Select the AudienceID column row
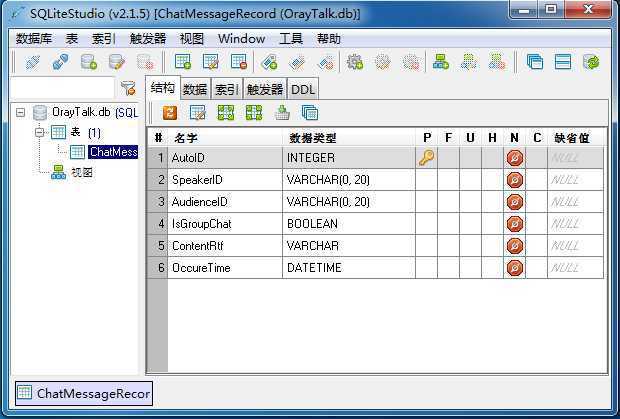The width and height of the screenshot is (620, 419). click(375, 202)
